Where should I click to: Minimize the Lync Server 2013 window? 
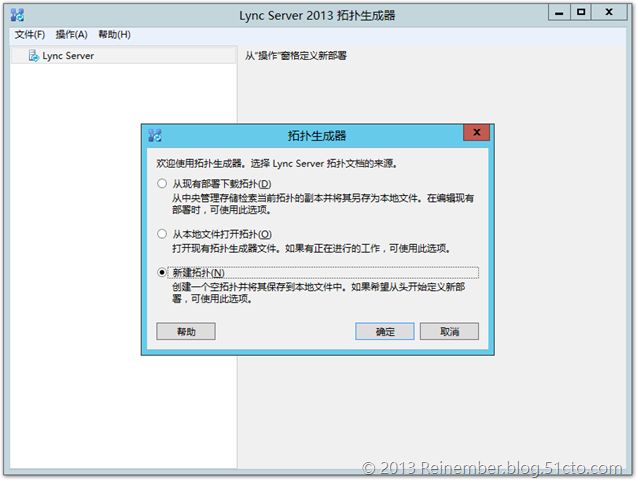pos(559,12)
